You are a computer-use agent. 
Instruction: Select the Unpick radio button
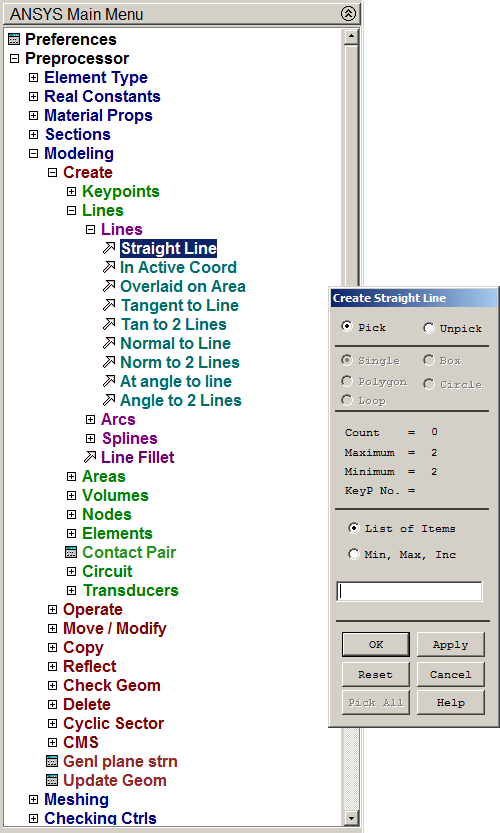click(x=428, y=328)
